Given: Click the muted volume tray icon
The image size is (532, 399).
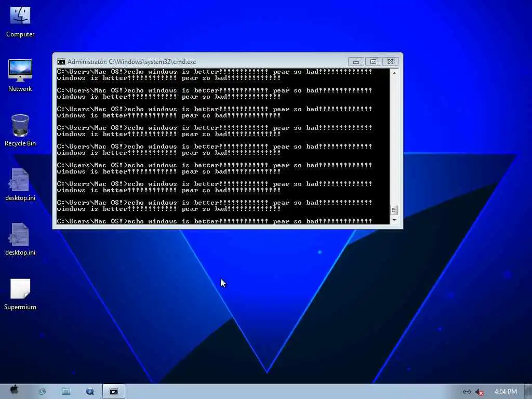Looking at the screenshot, I should pyautogui.click(x=479, y=392).
